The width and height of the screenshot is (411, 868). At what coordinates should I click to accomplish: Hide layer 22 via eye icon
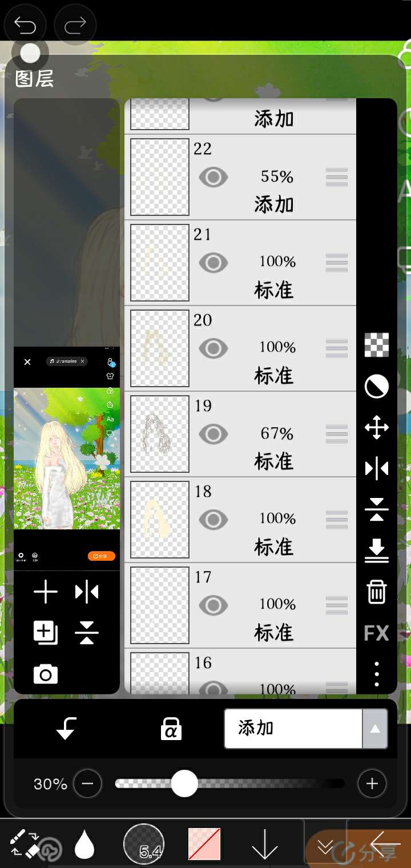(213, 177)
